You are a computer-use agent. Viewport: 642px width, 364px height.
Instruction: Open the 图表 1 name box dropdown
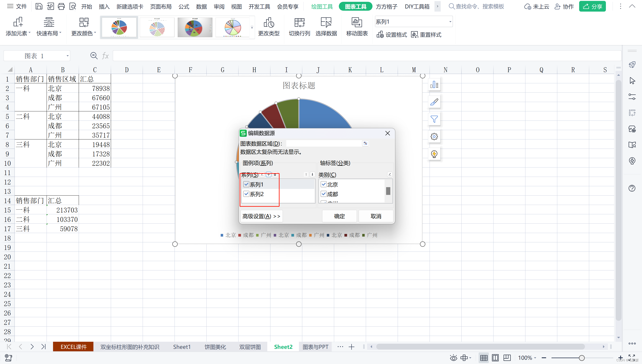point(67,56)
